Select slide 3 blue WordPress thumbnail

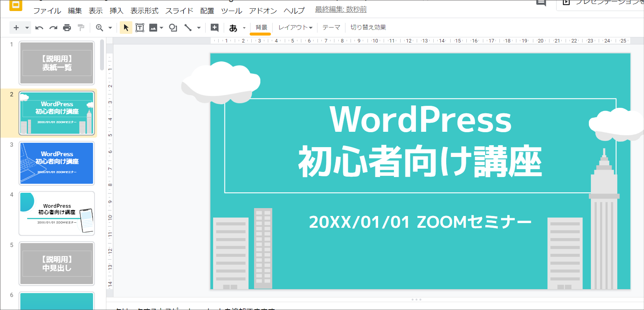pos(57,163)
